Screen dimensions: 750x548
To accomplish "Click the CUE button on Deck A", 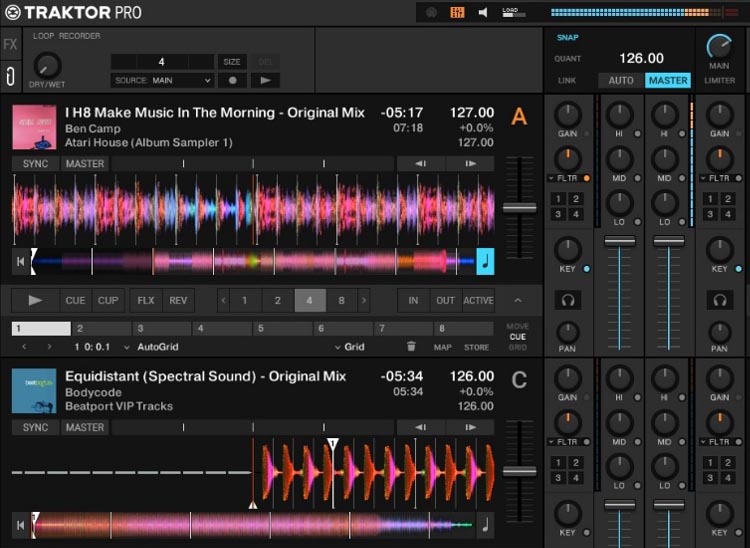I will (x=75, y=300).
